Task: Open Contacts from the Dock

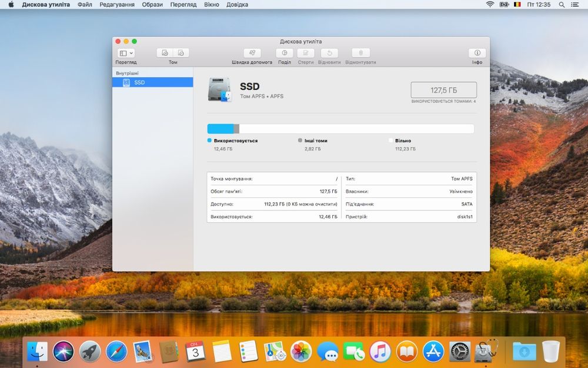Action: [x=169, y=352]
